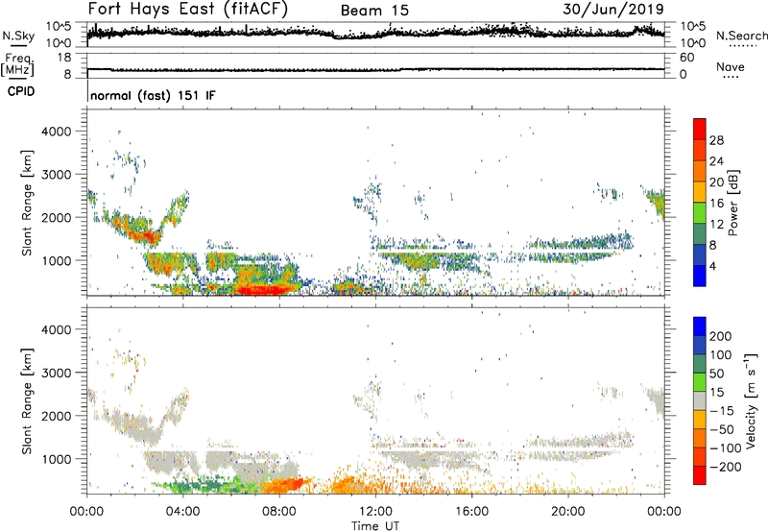Viewport: 768px width, 532px height.
Task: Click the '-200' value on Velocity colorbar
Action: click(x=726, y=467)
